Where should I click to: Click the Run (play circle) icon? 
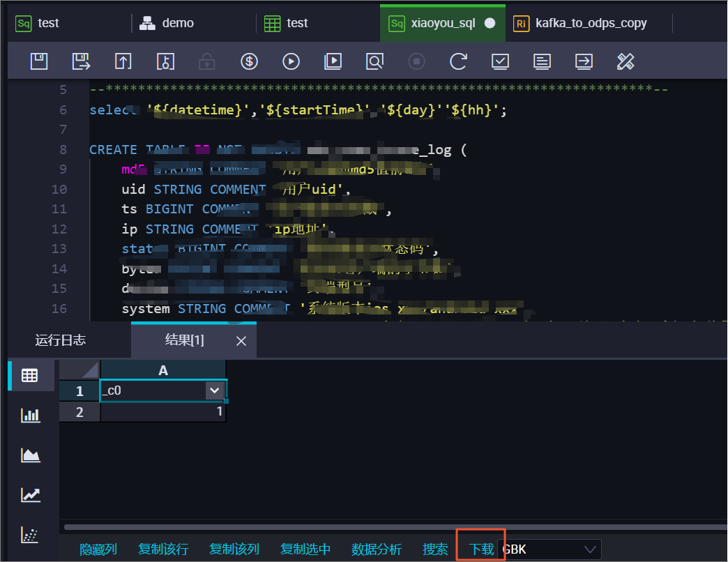(291, 61)
